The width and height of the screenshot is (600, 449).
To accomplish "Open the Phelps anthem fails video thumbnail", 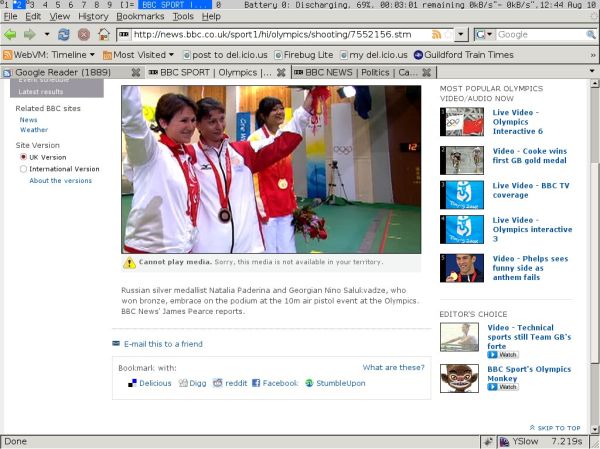I will [462, 268].
